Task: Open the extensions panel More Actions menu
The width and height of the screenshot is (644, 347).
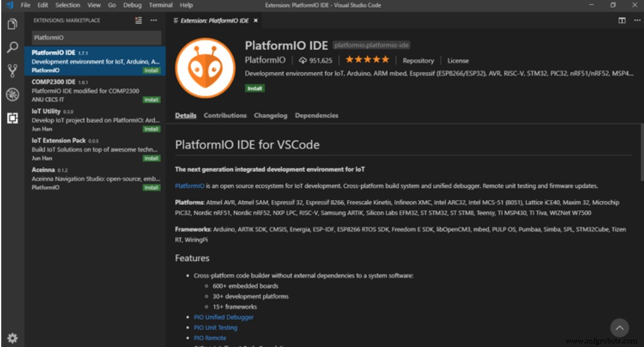Action: pyautogui.click(x=153, y=20)
